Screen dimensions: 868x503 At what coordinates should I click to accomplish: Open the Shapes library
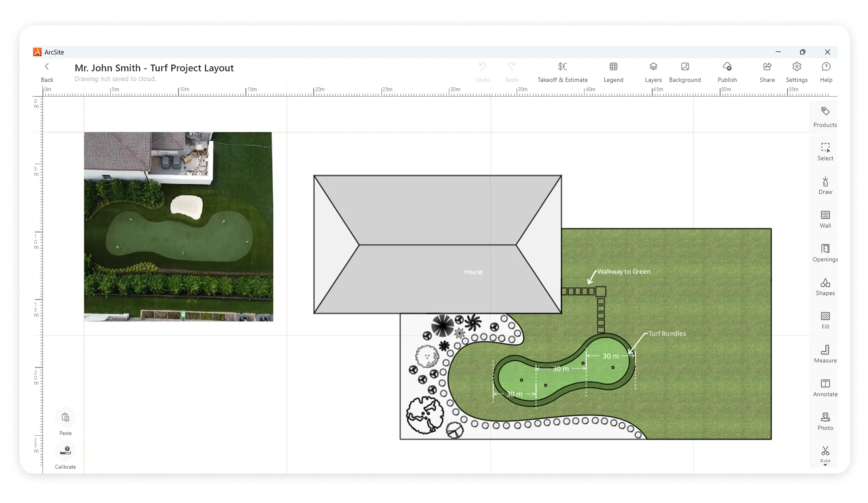coord(825,287)
